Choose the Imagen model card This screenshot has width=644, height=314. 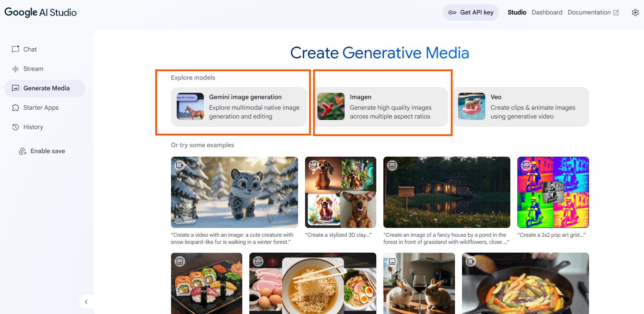[380, 107]
